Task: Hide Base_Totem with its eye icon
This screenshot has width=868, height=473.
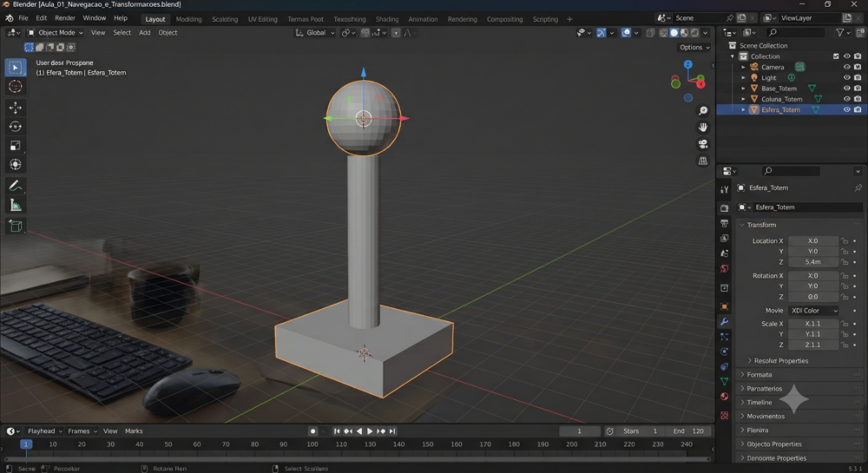Action: pos(847,89)
